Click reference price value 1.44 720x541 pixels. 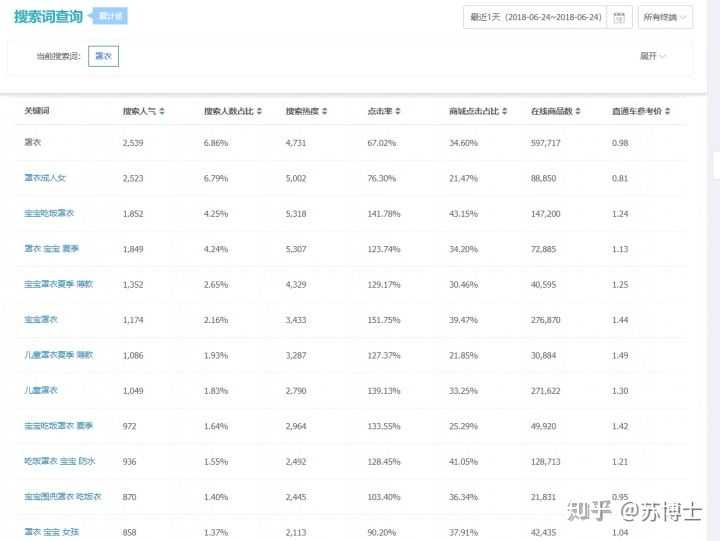click(620, 320)
